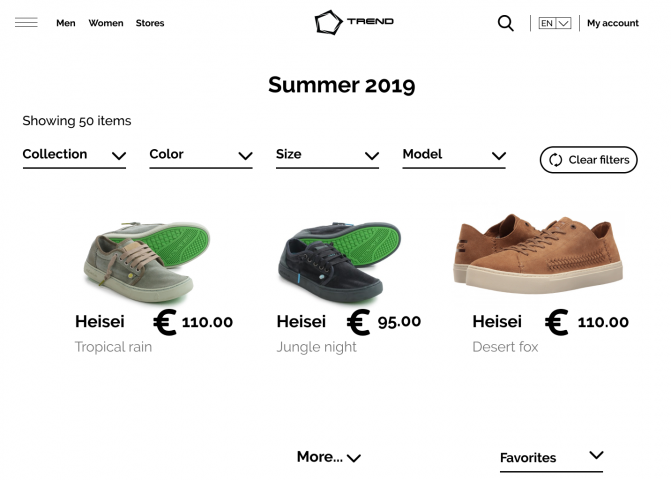Expand the Color filter dropdown
Image resolution: width=671 pixels, height=480 pixels.
201,156
